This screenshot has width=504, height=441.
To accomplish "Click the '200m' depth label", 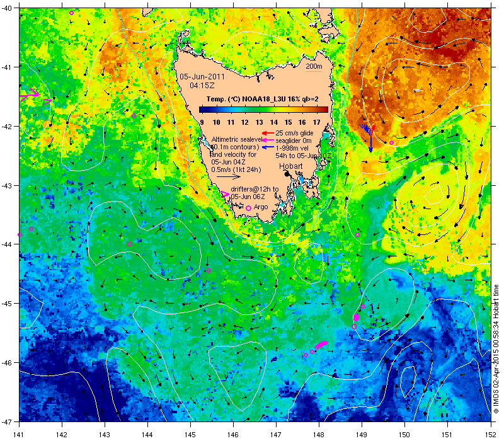I will 314,67.
